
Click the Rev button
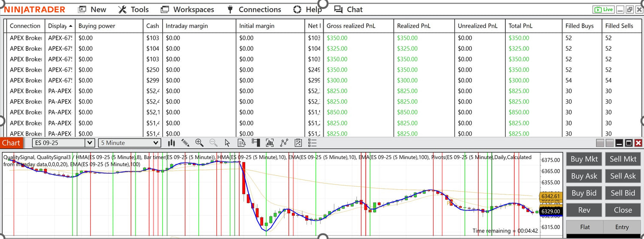point(584,211)
